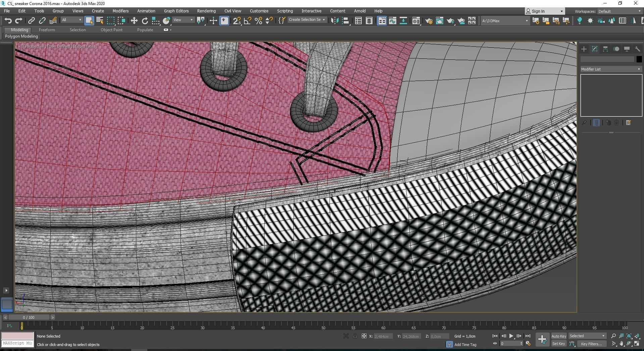Open the Material Editor

416,21
